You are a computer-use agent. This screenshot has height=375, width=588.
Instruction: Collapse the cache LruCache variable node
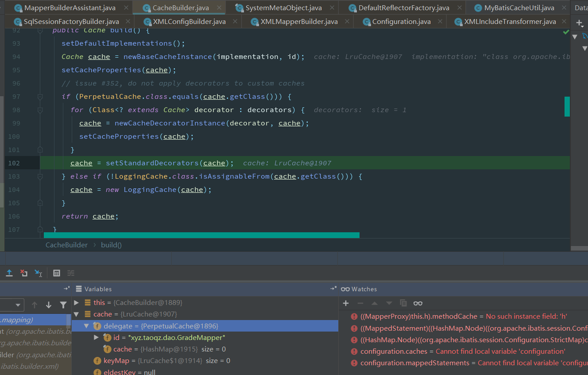[77, 314]
